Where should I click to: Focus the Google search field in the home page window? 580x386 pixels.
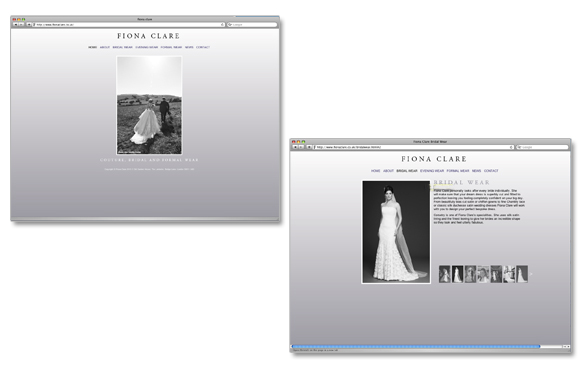(252, 24)
